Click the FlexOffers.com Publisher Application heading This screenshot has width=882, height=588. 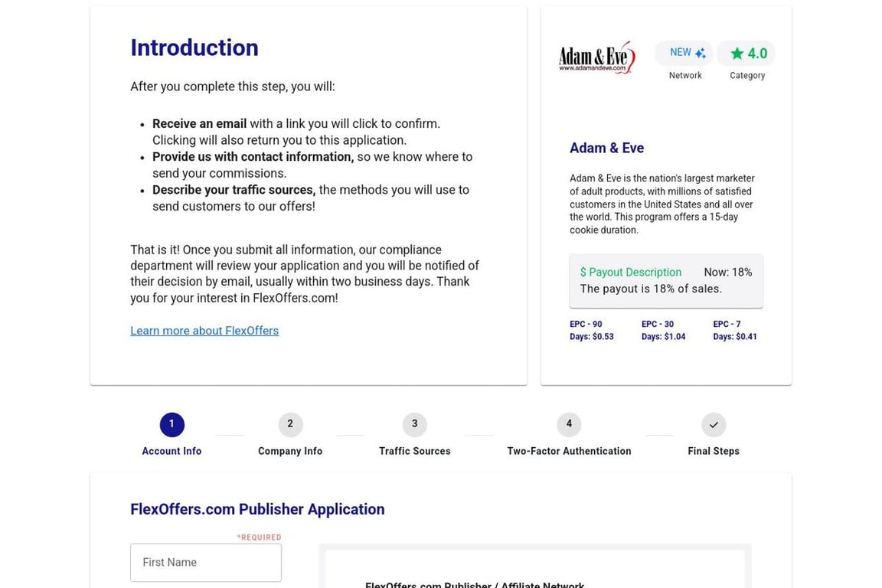257,509
